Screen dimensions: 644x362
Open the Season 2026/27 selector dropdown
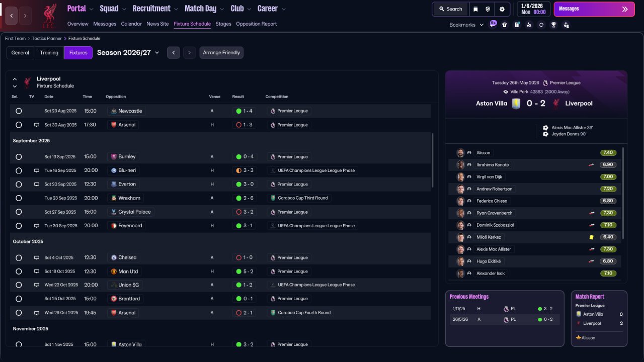pos(128,53)
